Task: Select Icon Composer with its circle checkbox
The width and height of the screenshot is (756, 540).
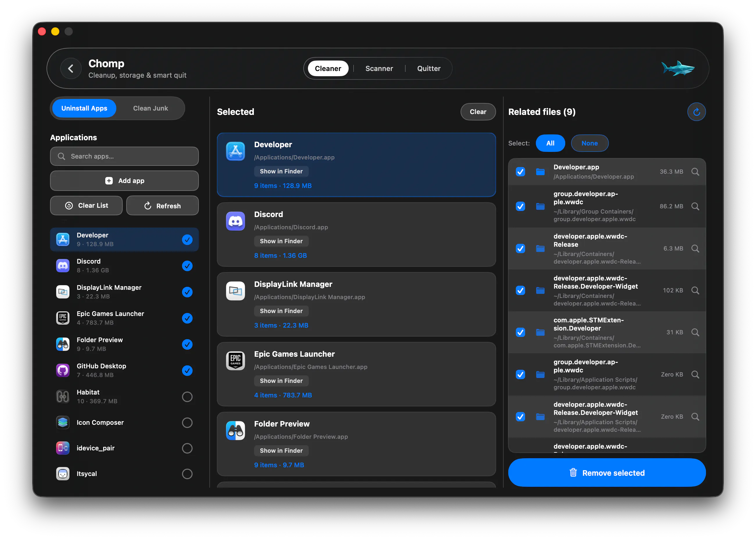Action: [x=187, y=423]
